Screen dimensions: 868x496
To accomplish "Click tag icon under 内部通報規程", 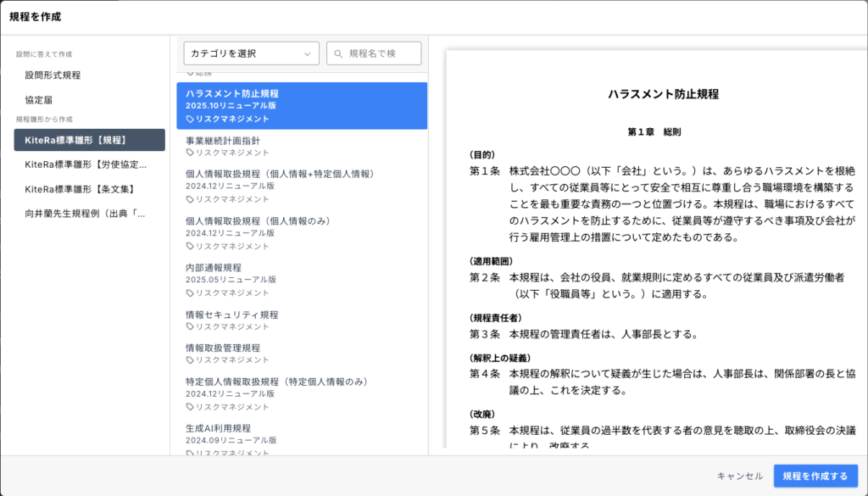I will [190, 293].
